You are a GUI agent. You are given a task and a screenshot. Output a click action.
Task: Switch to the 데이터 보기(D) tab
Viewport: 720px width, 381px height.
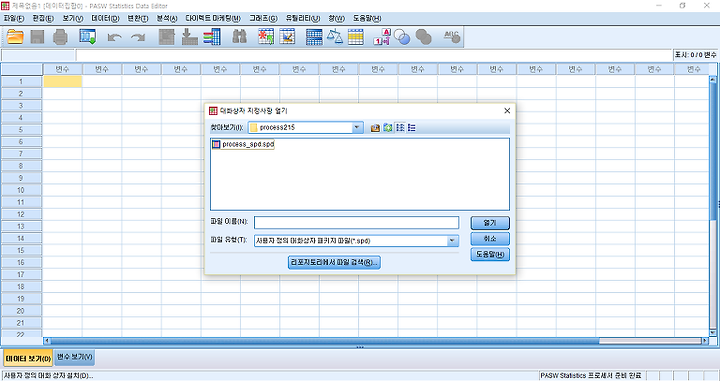[x=28, y=359]
